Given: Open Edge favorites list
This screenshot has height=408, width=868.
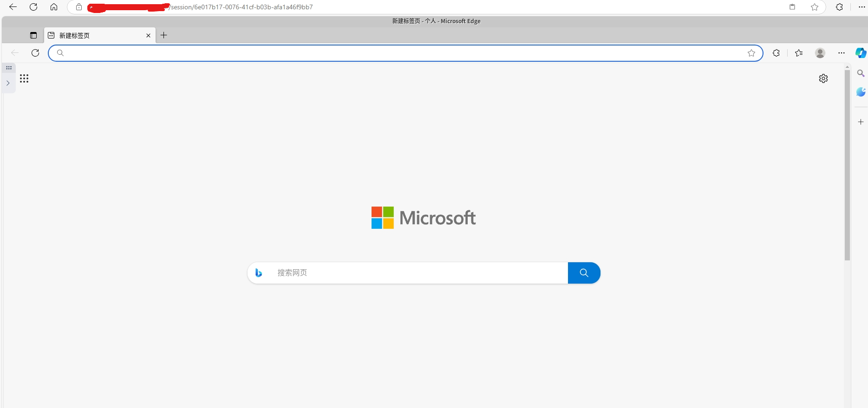Looking at the screenshot, I should coord(799,53).
